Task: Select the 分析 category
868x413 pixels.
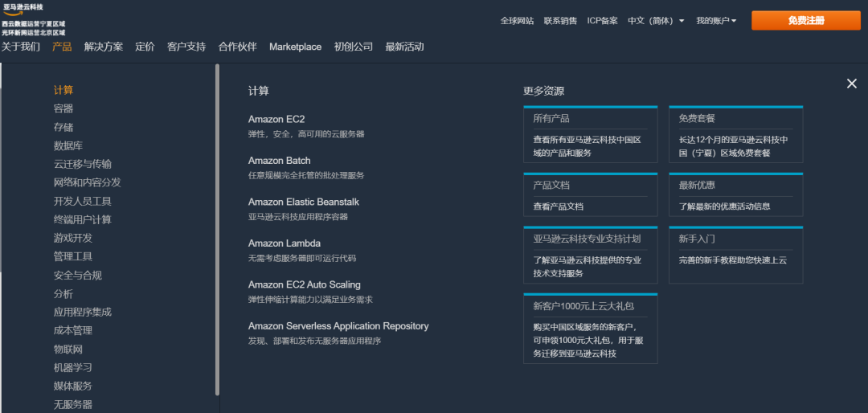Action: pos(63,294)
